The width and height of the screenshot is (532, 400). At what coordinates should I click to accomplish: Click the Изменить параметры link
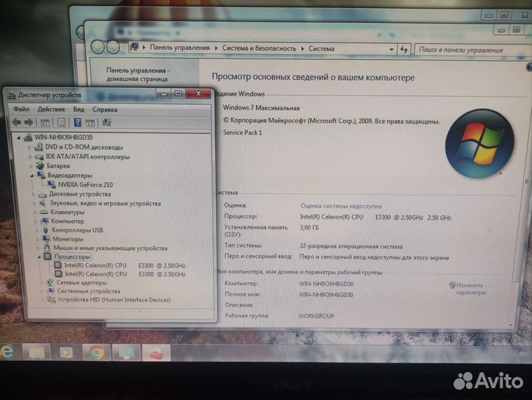(471, 289)
